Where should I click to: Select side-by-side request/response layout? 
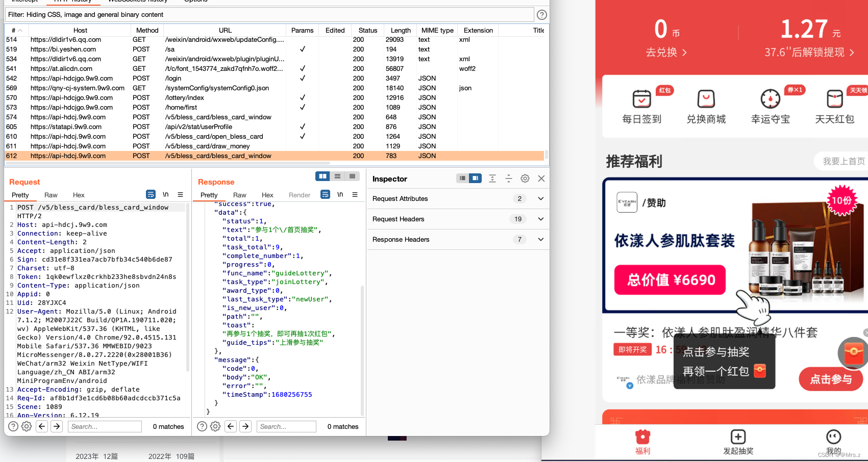(323, 176)
